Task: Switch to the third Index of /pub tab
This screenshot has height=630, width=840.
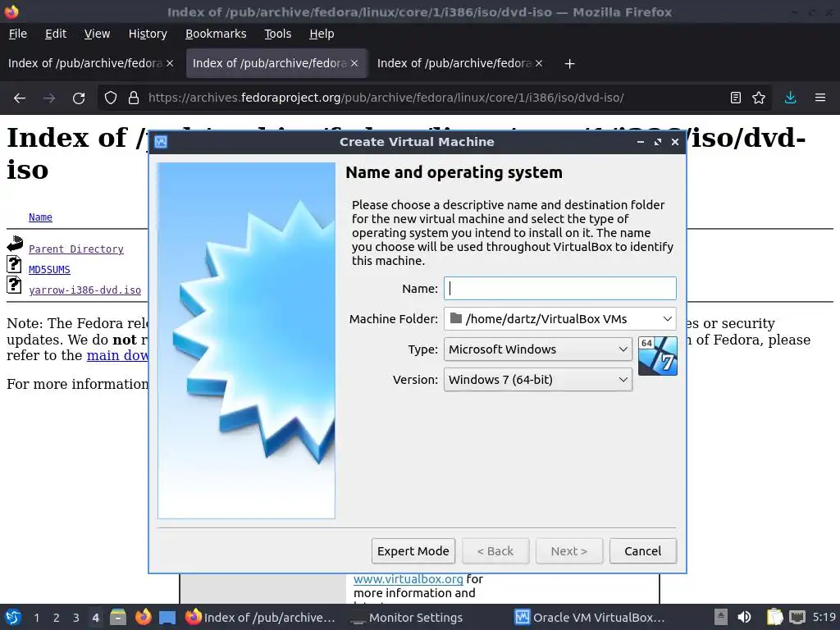Action: [454, 63]
